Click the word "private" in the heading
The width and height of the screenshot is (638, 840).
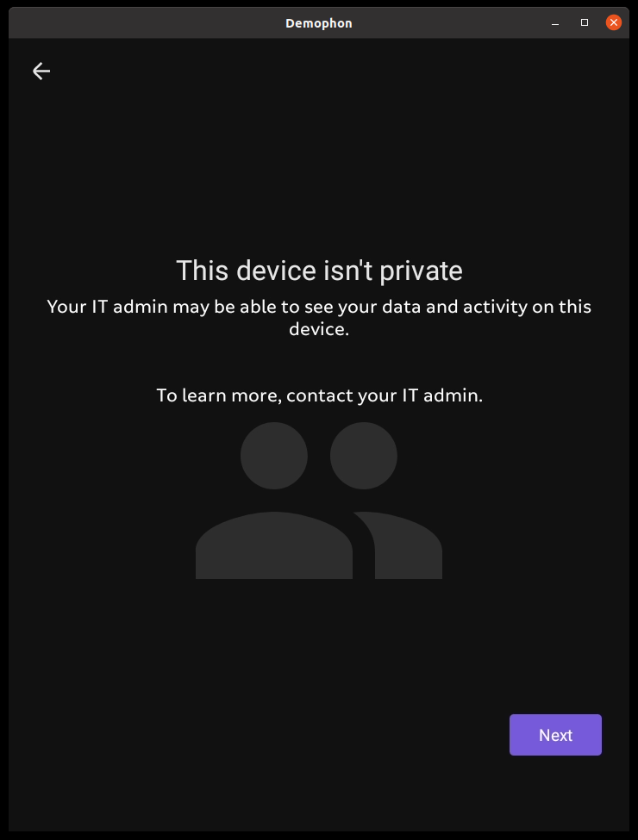[421, 271]
